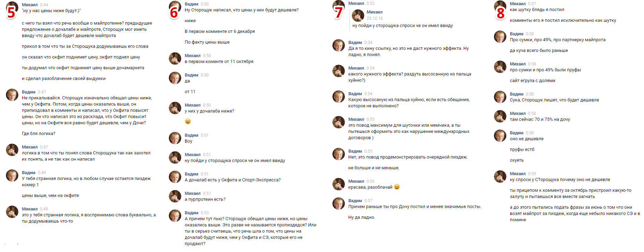Click the quoted message date 20.12.16
The height and width of the screenshot is (252, 644).
(375, 18)
